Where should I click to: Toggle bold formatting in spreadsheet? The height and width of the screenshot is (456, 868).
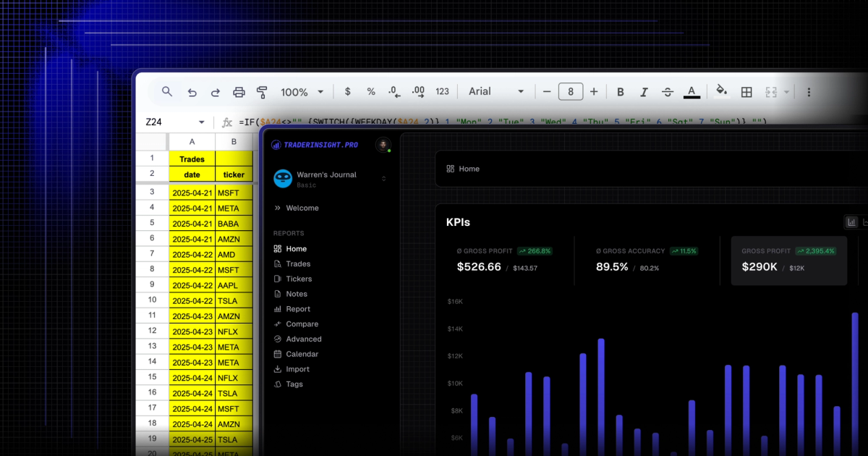click(x=620, y=92)
